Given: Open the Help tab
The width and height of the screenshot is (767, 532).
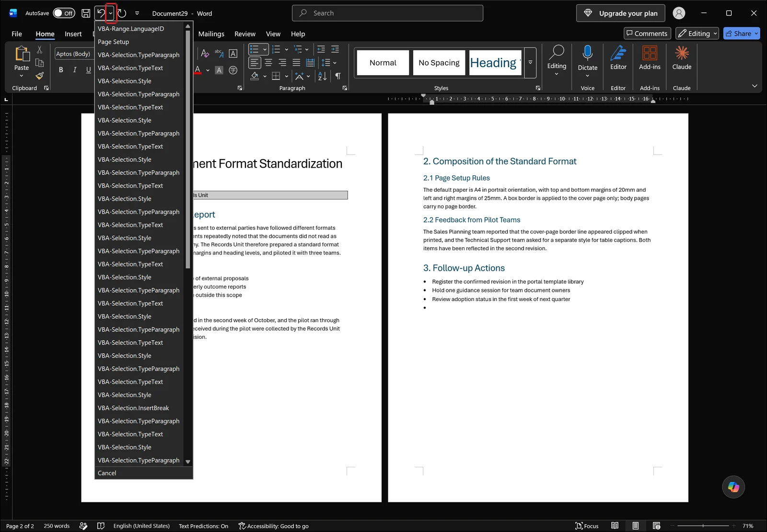Looking at the screenshot, I should tap(298, 34).
